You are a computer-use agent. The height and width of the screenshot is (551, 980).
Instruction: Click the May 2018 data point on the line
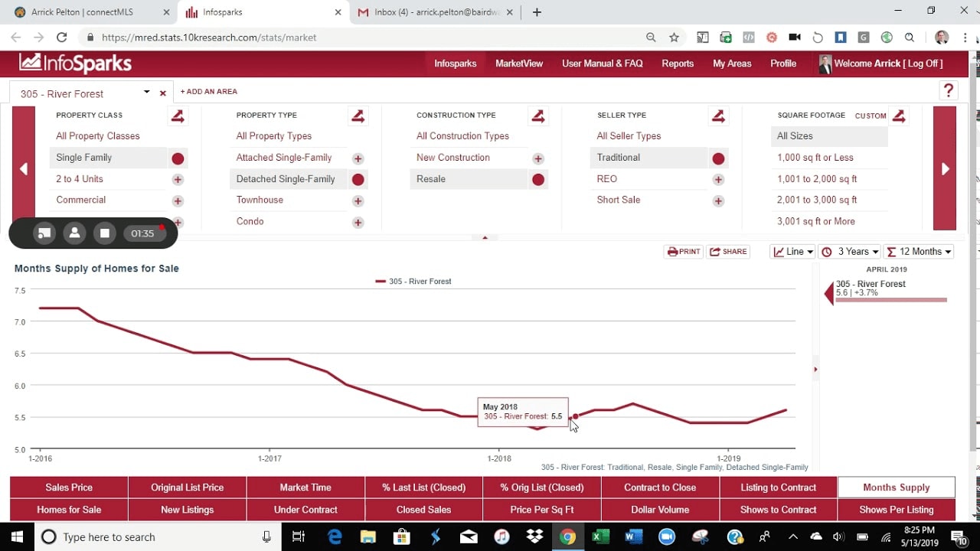[x=576, y=416]
